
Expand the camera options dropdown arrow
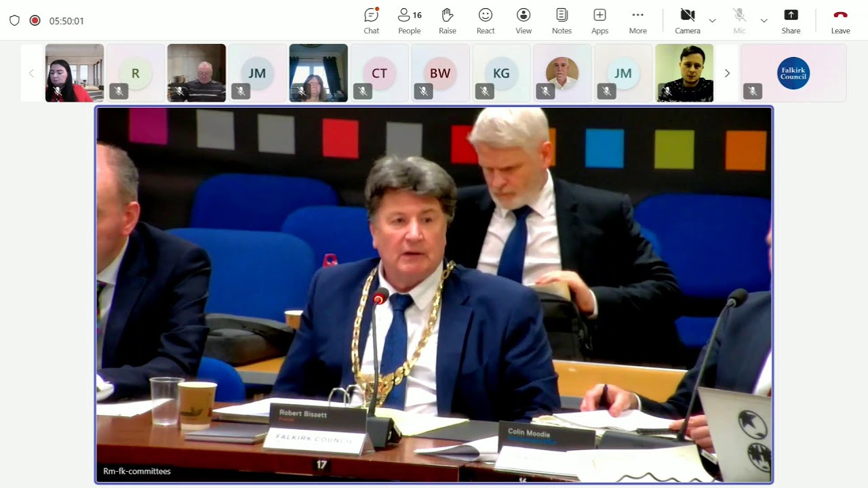(x=712, y=21)
